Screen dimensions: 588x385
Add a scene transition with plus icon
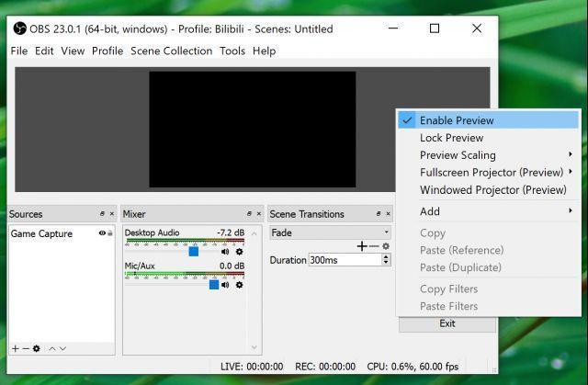(x=362, y=246)
